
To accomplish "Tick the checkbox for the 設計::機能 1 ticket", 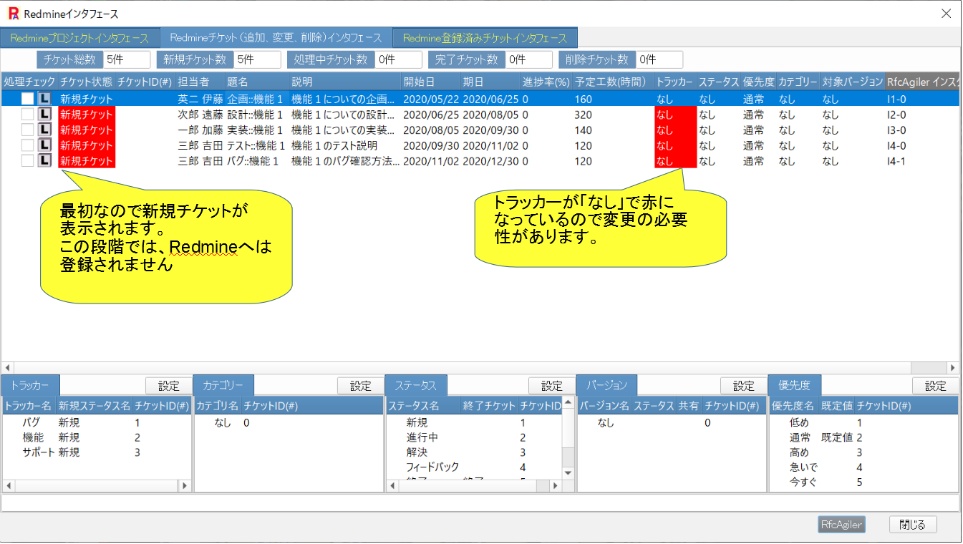I will (x=28, y=114).
